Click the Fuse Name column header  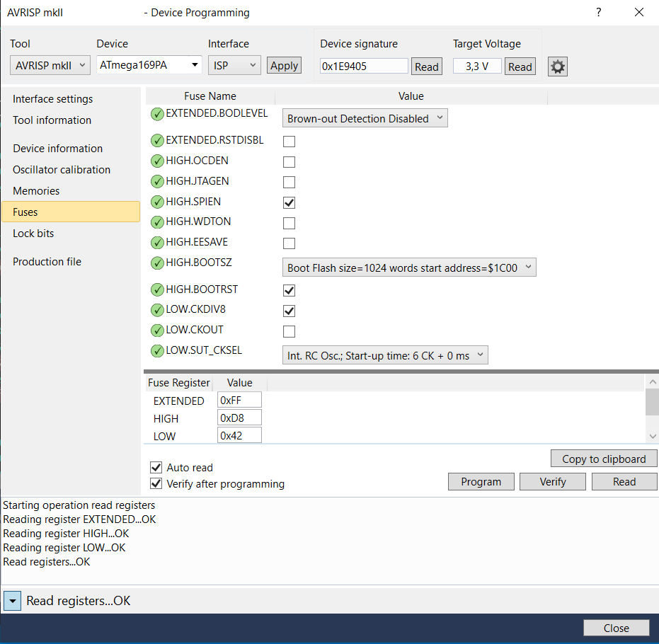(210, 96)
